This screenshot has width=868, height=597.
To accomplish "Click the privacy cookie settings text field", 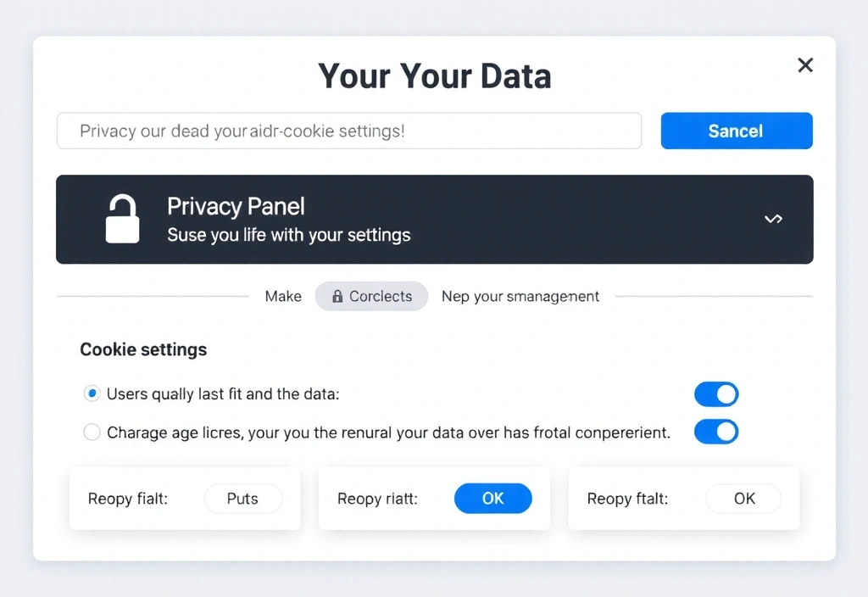I will coord(348,131).
